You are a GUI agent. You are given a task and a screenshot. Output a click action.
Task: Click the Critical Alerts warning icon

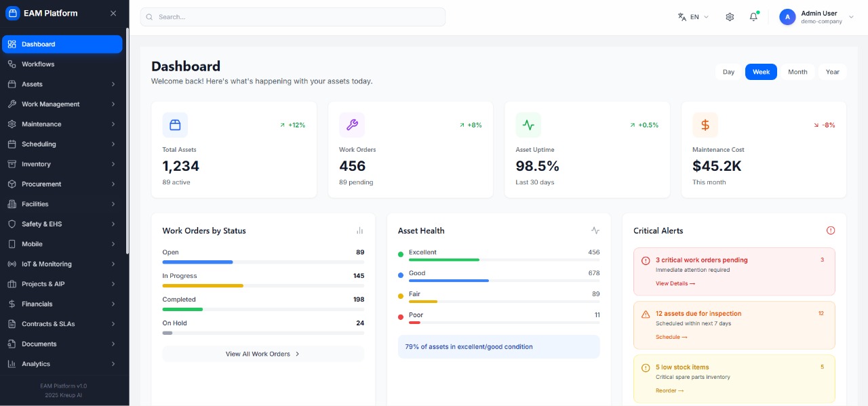pyautogui.click(x=831, y=230)
